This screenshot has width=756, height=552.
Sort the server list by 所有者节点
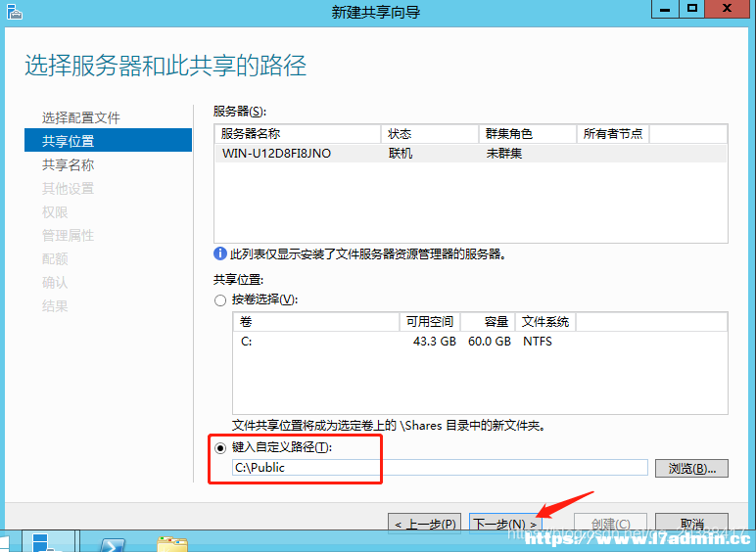pyautogui.click(x=613, y=134)
